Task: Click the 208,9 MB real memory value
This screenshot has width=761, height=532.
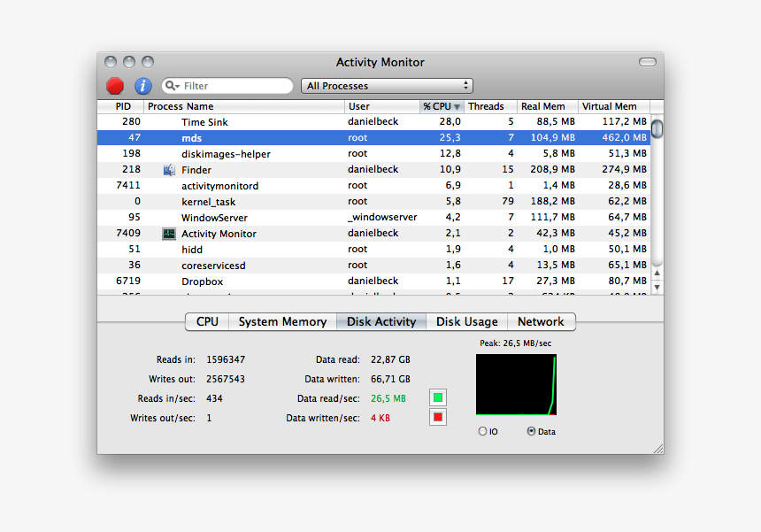Action: (x=553, y=169)
